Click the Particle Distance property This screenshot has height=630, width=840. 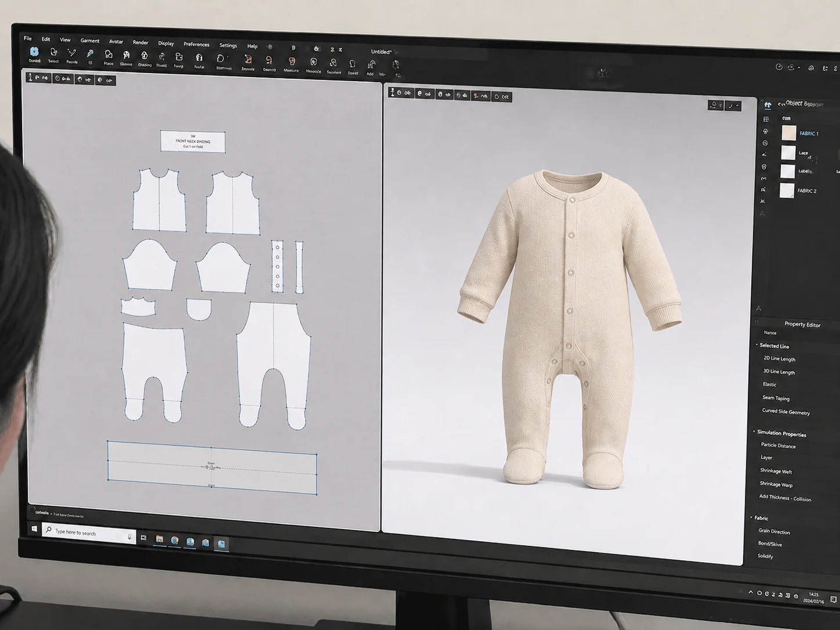pyautogui.click(x=778, y=446)
